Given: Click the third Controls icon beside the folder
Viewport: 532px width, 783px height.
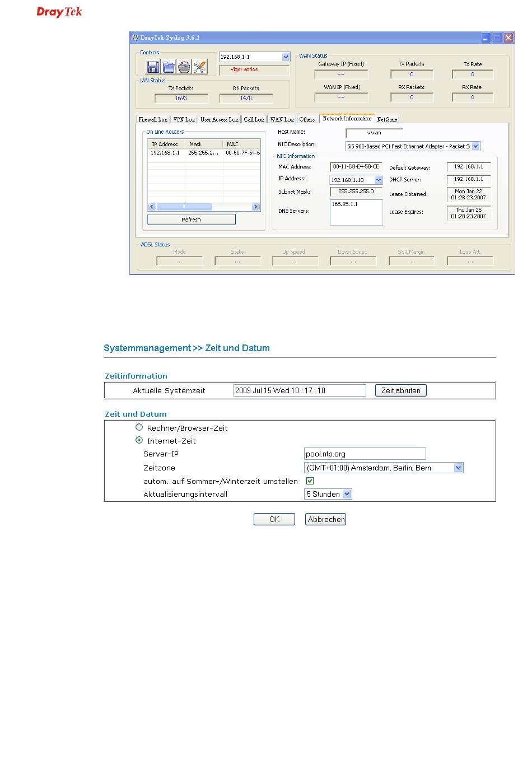Looking at the screenshot, I should tap(184, 67).
